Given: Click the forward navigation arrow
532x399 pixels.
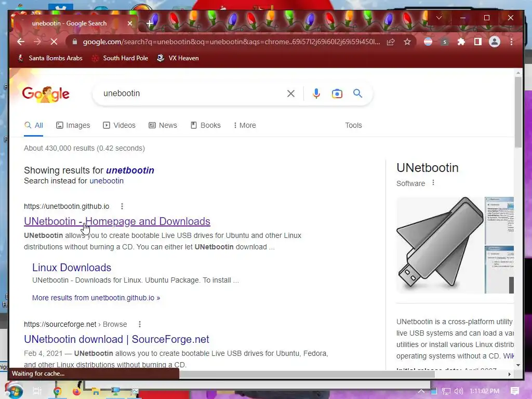Looking at the screenshot, I should (x=37, y=42).
